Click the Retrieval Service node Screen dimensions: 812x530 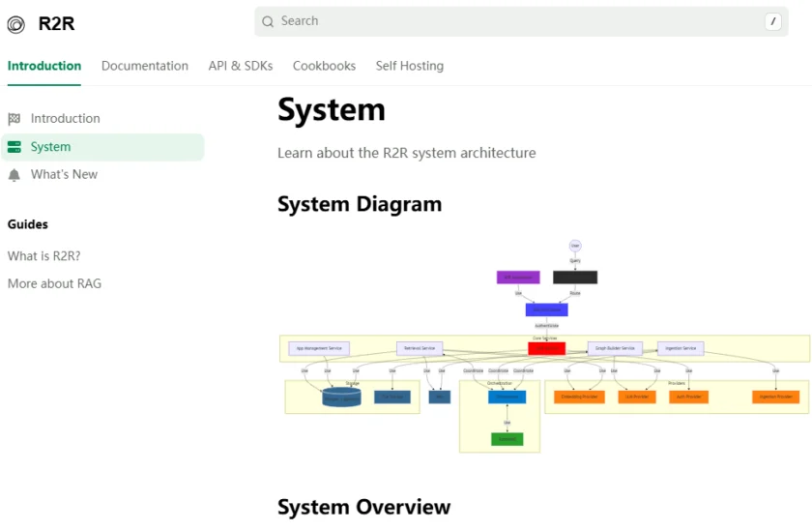(x=420, y=348)
